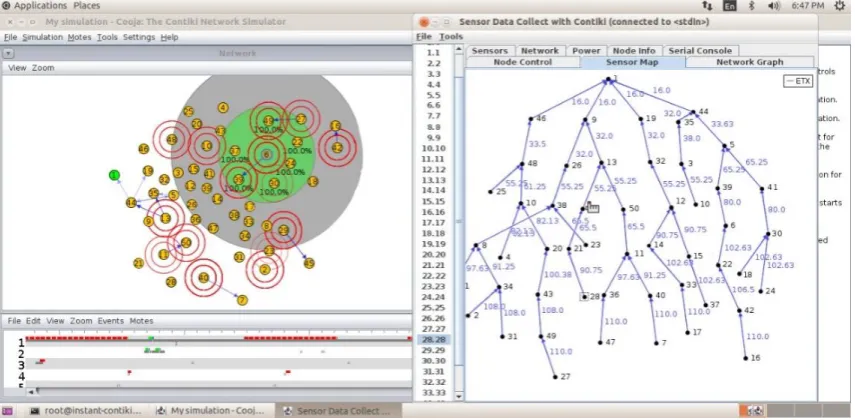Select root node 1 in Sensor Map
Screen dimensions: 855x420
[x=608, y=80]
